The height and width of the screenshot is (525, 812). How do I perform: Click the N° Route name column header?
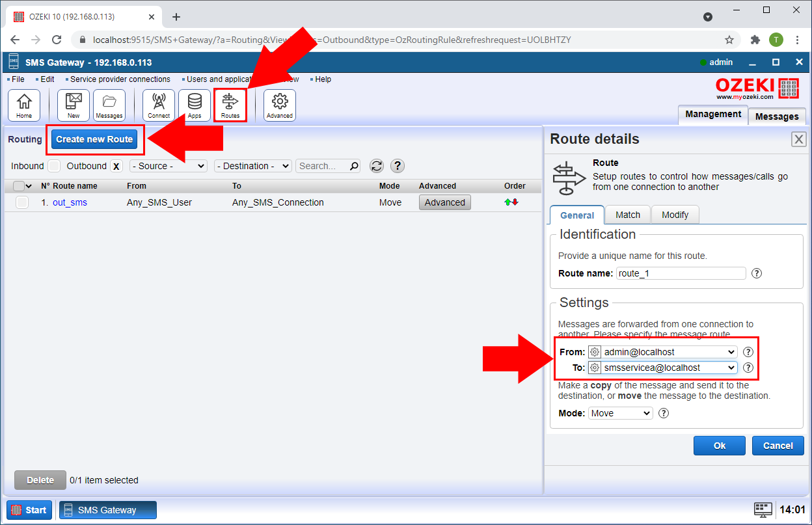pyautogui.click(x=69, y=186)
